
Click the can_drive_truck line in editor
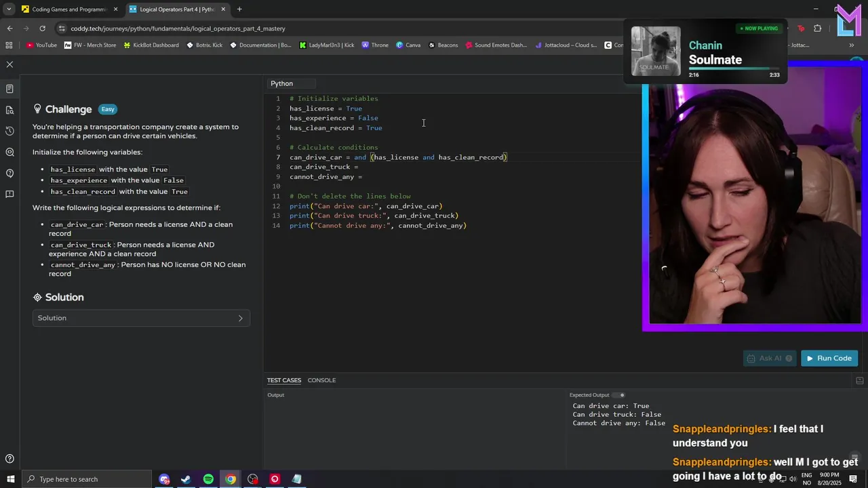point(323,167)
